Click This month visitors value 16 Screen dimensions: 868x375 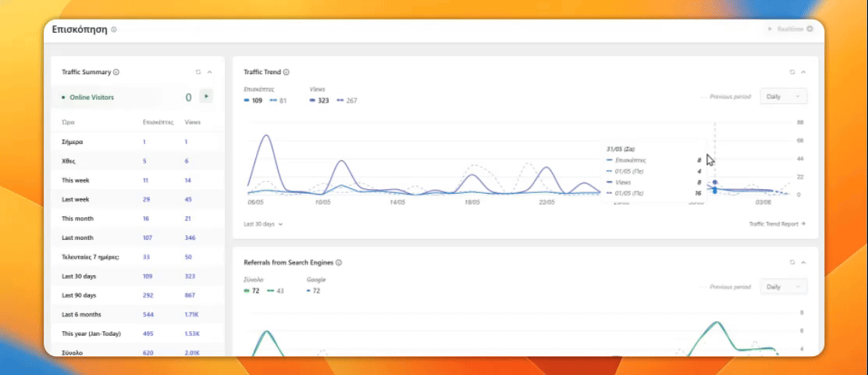(146, 219)
